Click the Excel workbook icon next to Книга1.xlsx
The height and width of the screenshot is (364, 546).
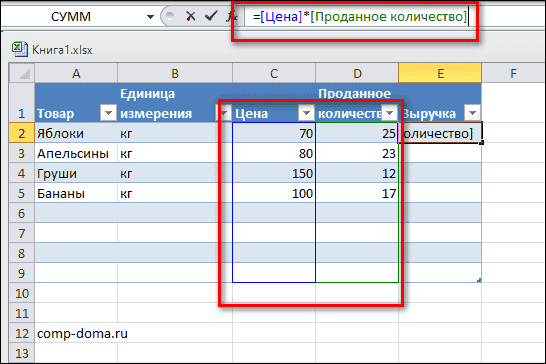[x=20, y=49]
